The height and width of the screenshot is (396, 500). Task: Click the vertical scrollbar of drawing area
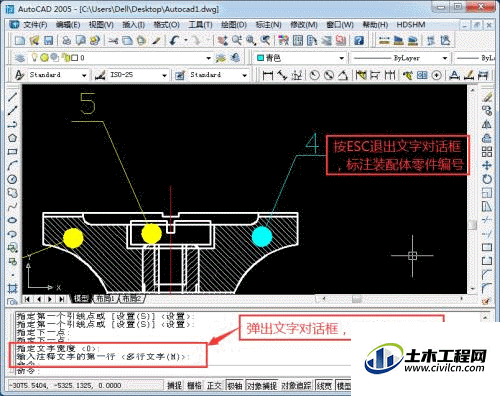(472, 189)
